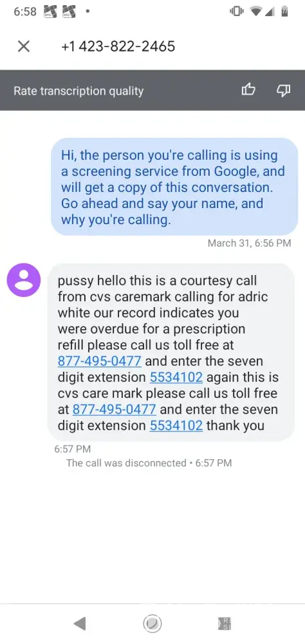Tap the caller number +1 423-822-2465 title

coord(118,46)
